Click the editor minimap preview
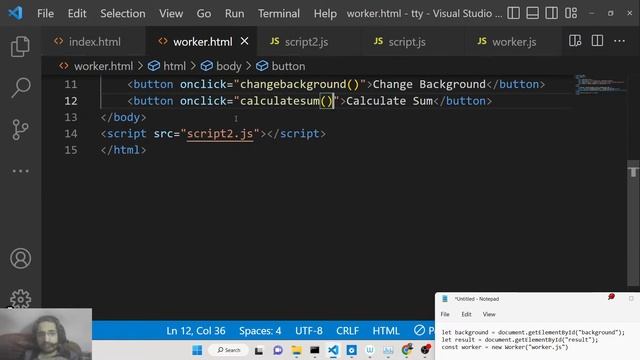This screenshot has width=640, height=360. 600,84
